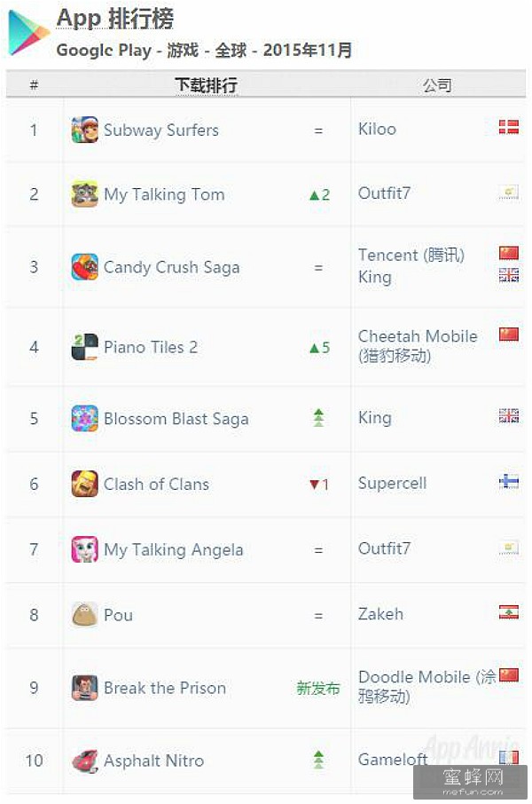
Task: Open the Gameloft company link
Action: pyautogui.click(x=393, y=760)
